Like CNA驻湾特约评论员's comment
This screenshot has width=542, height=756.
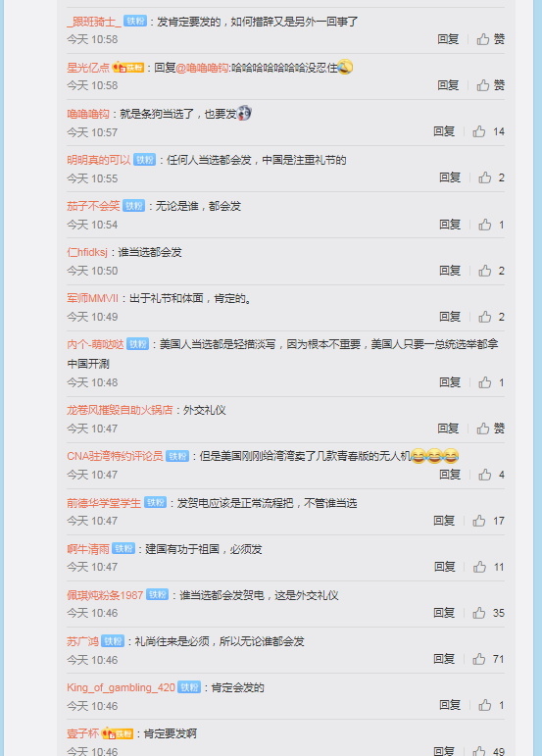[491, 475]
